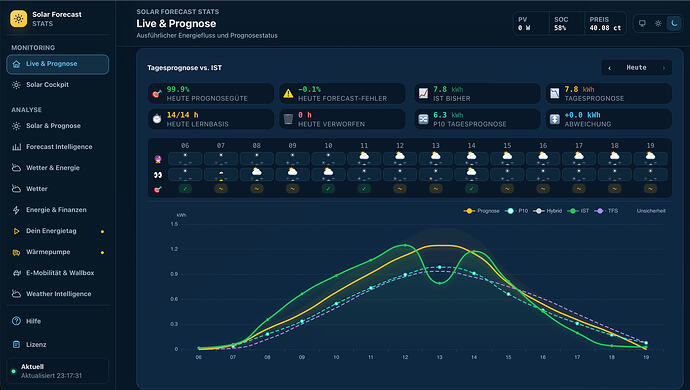Click the +0.0 kWh Abweichung value

pos(582,115)
